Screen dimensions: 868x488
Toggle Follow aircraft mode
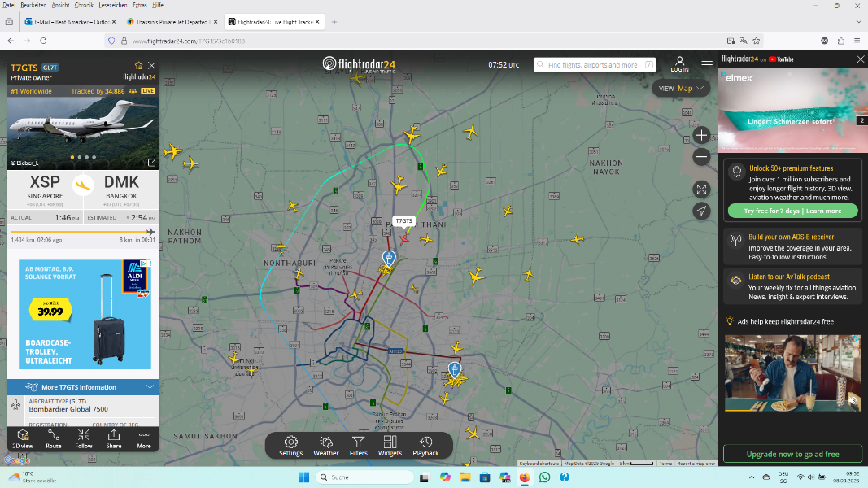click(84, 438)
